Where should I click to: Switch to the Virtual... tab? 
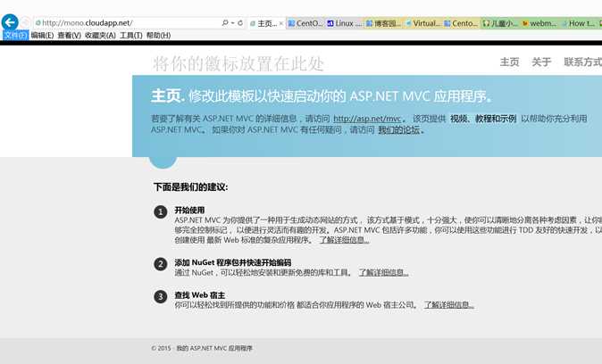click(423, 23)
